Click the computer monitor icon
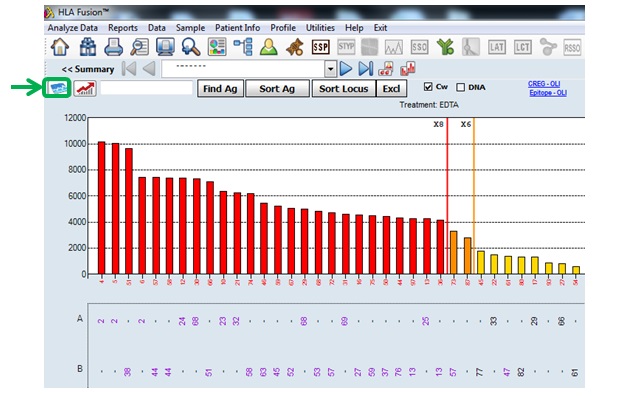Viewport: 621px width, 396px height. click(x=165, y=47)
